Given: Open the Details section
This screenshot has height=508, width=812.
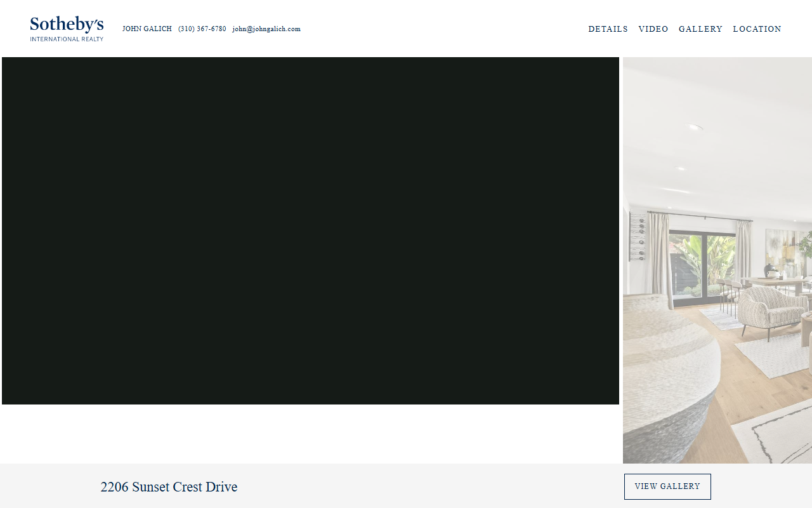Looking at the screenshot, I should coord(608,29).
